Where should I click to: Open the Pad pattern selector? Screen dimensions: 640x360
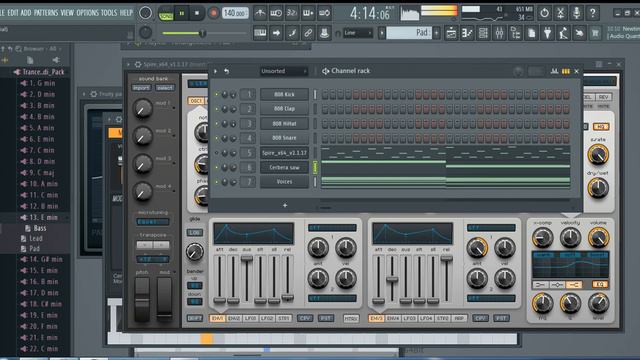click(409, 33)
